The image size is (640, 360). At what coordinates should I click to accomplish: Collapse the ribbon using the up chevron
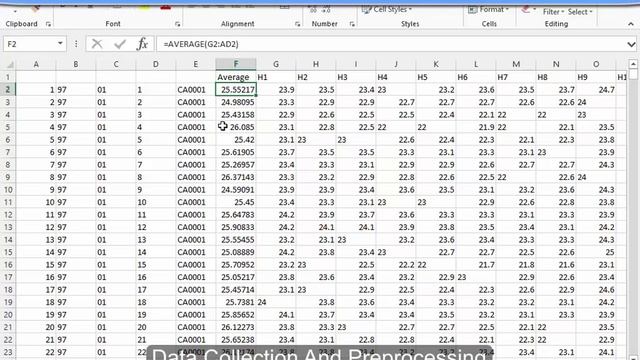coord(631,24)
